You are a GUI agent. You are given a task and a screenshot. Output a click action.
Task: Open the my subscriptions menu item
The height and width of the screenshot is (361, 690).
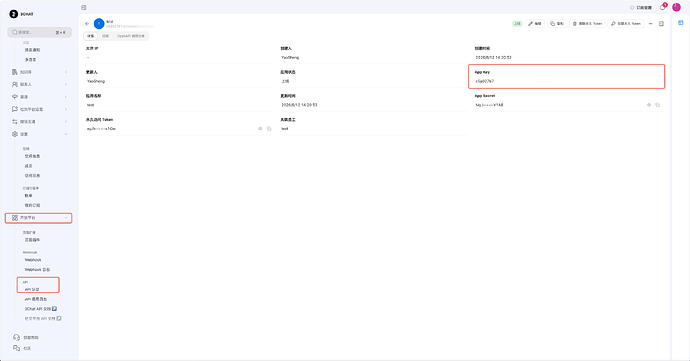coord(32,205)
